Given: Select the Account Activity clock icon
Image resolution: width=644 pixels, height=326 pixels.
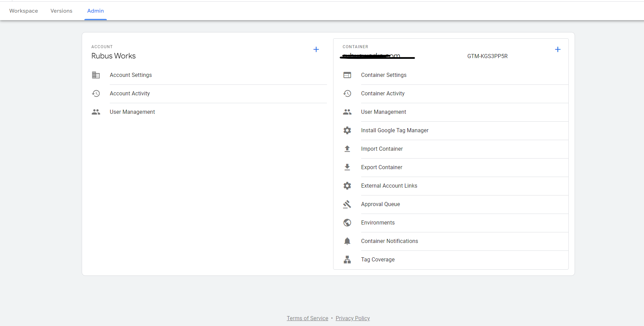Looking at the screenshot, I should click(96, 93).
